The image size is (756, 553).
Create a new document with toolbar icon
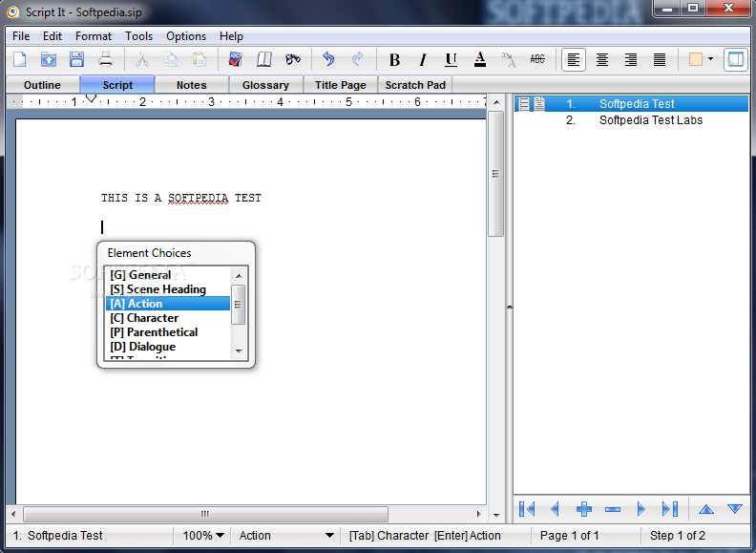(x=20, y=59)
